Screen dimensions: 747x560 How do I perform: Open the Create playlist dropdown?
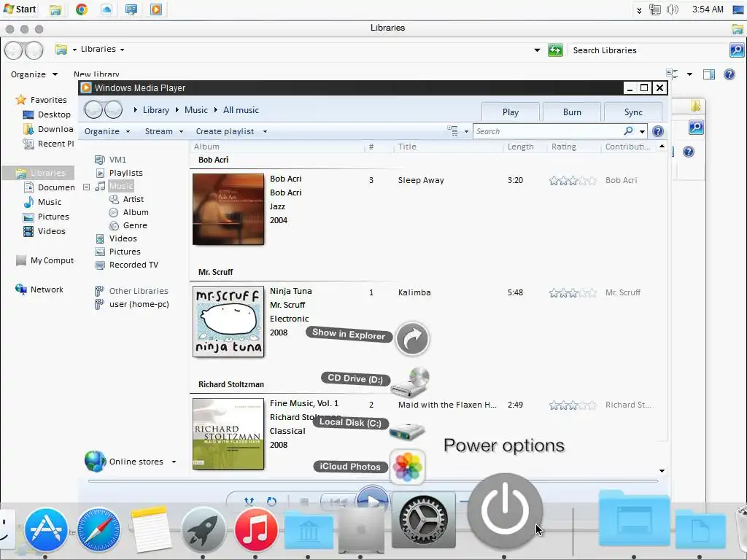tap(231, 131)
